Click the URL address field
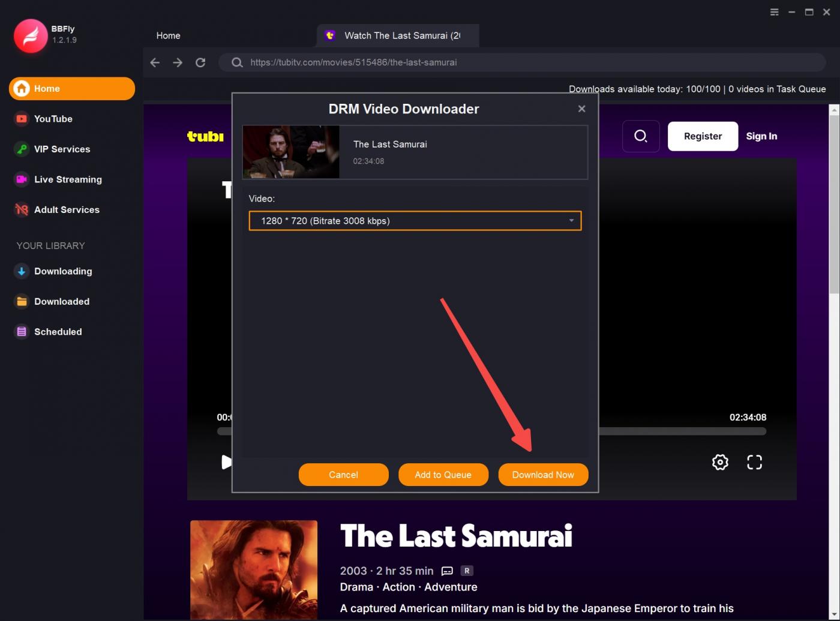Image resolution: width=840 pixels, height=621 pixels. point(522,62)
